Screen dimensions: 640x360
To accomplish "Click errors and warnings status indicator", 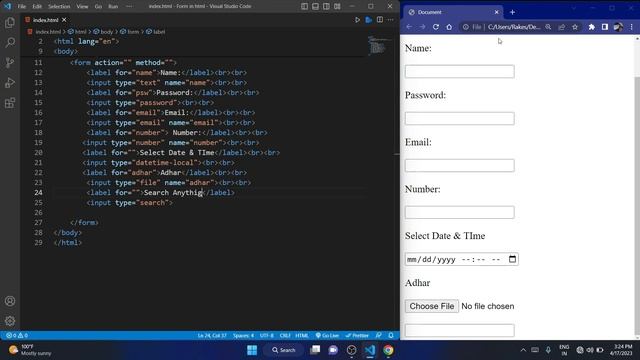I will coord(17,336).
